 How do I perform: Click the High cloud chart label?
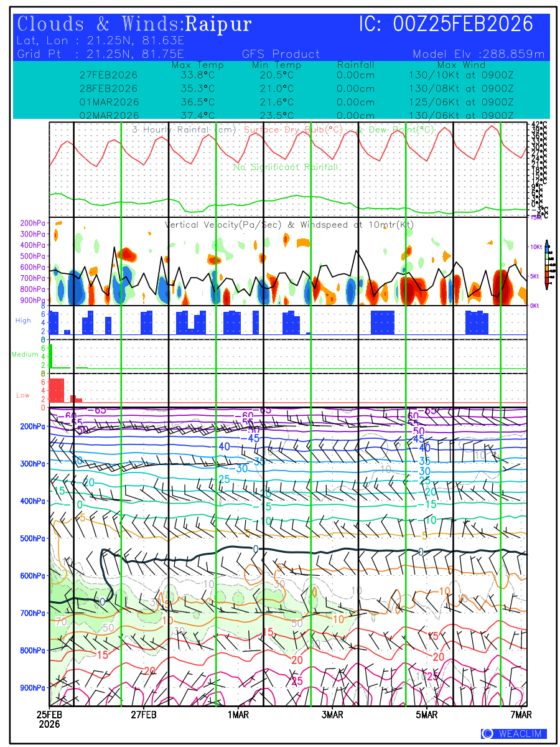[23, 321]
